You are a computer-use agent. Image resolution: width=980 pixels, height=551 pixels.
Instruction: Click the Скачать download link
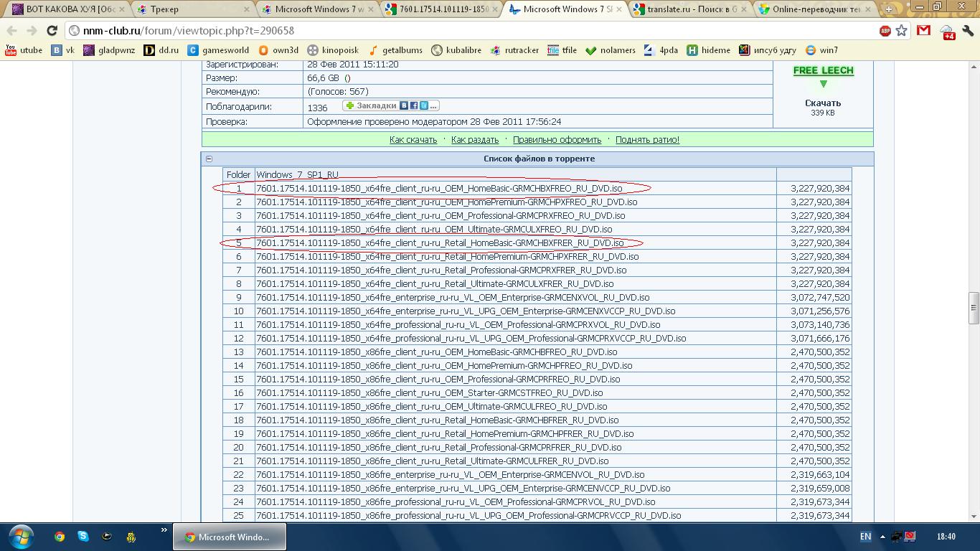click(822, 103)
